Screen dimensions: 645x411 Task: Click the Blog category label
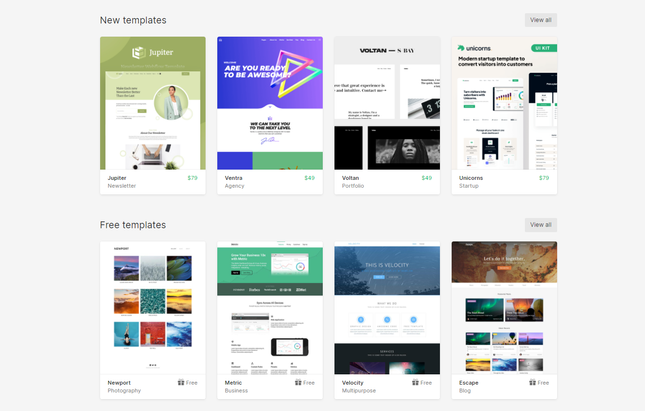pyautogui.click(x=465, y=391)
